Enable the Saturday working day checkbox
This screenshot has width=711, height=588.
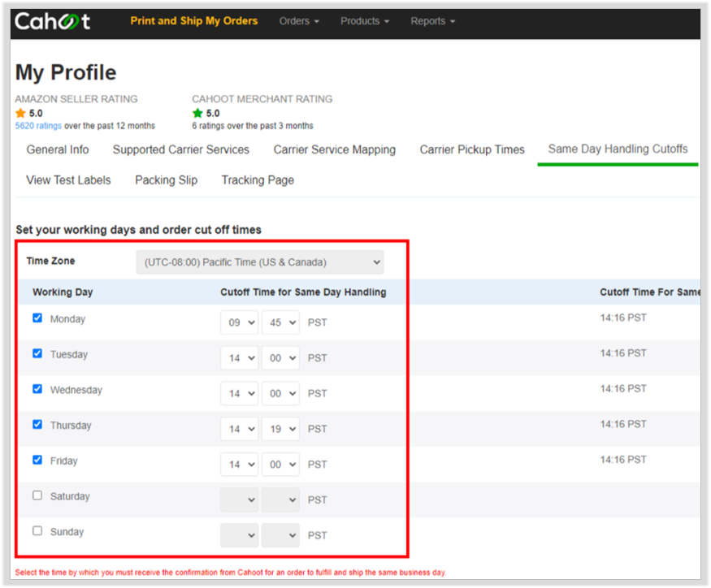coord(37,495)
